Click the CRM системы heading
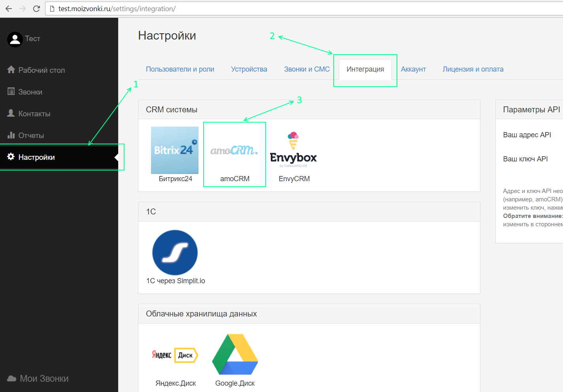This screenshot has height=392, width=563. [172, 110]
